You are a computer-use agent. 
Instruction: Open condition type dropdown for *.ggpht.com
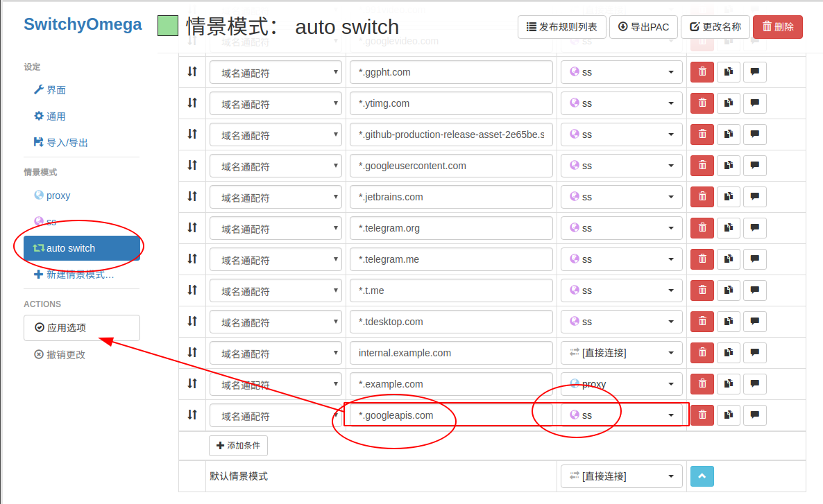tap(275, 72)
